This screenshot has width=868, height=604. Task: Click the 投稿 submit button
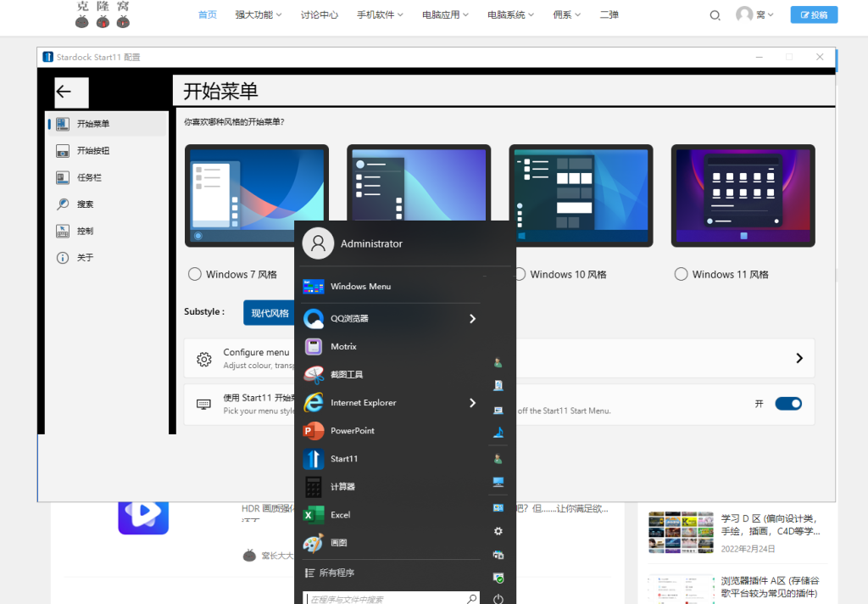point(814,15)
